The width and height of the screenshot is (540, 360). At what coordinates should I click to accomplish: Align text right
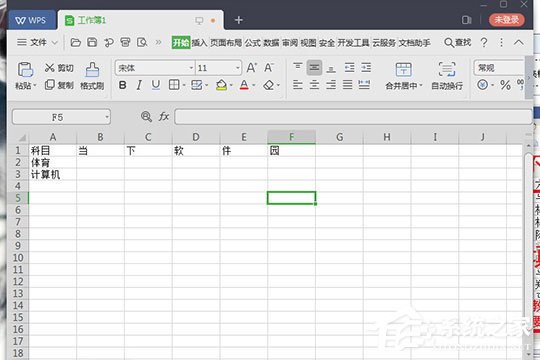coord(331,85)
